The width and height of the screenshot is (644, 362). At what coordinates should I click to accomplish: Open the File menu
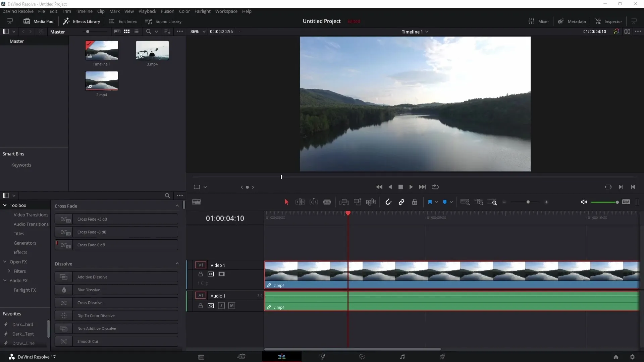(42, 11)
